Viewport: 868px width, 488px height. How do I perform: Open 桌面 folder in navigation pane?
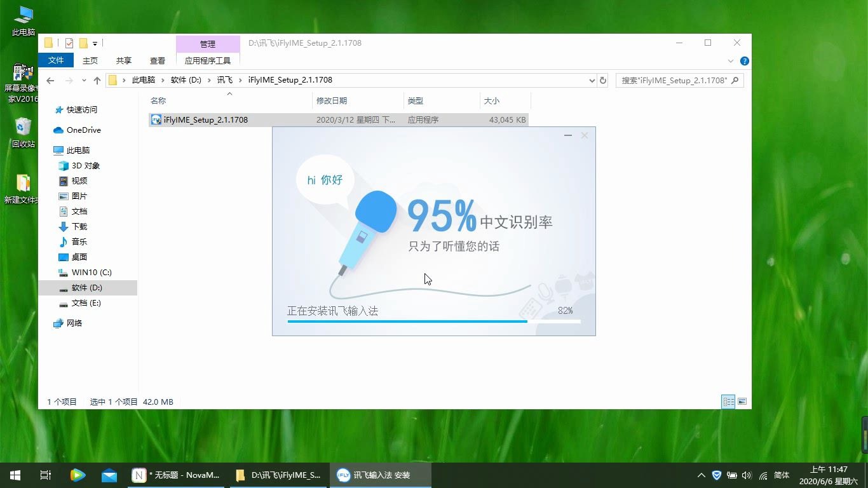79,257
